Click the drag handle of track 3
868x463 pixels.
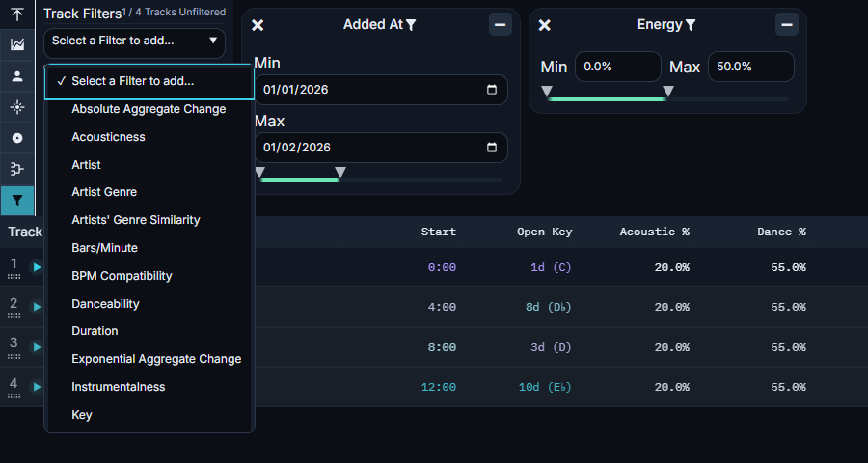click(x=14, y=356)
